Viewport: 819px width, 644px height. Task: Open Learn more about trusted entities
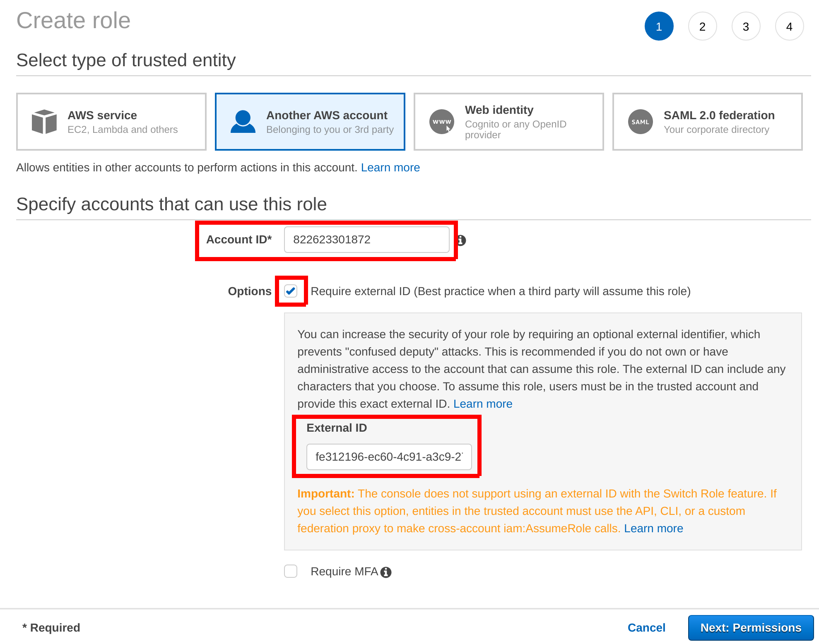(390, 168)
